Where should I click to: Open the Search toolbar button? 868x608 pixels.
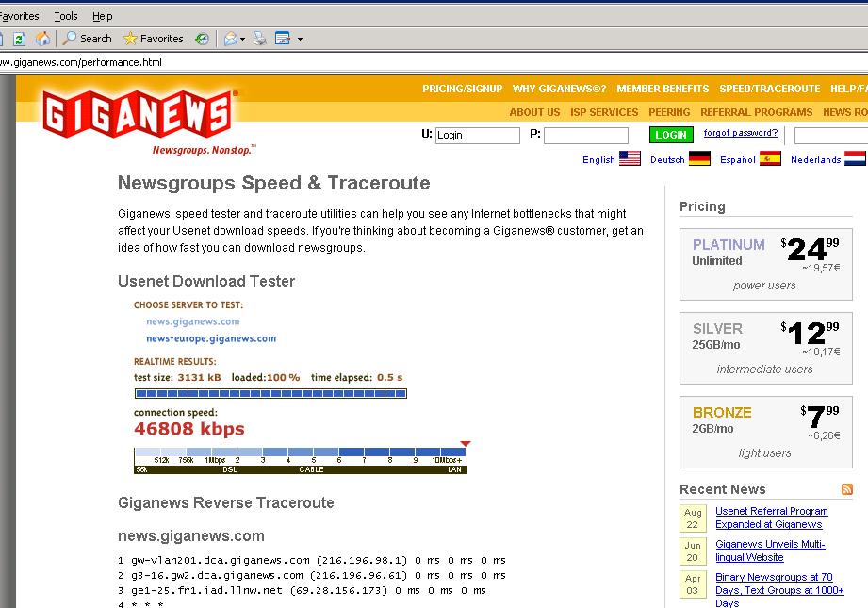(x=88, y=39)
